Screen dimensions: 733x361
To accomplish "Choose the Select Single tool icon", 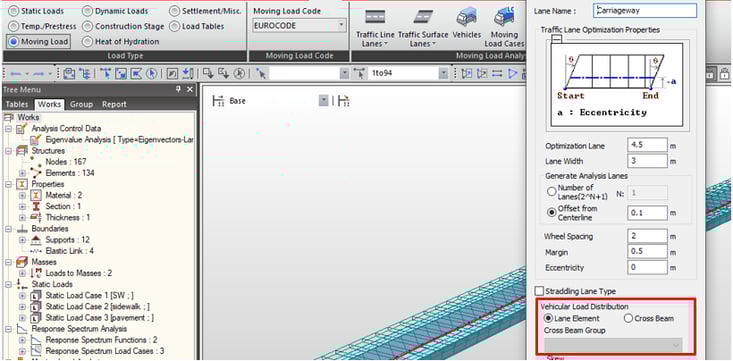I will pyautogui.click(x=107, y=73).
